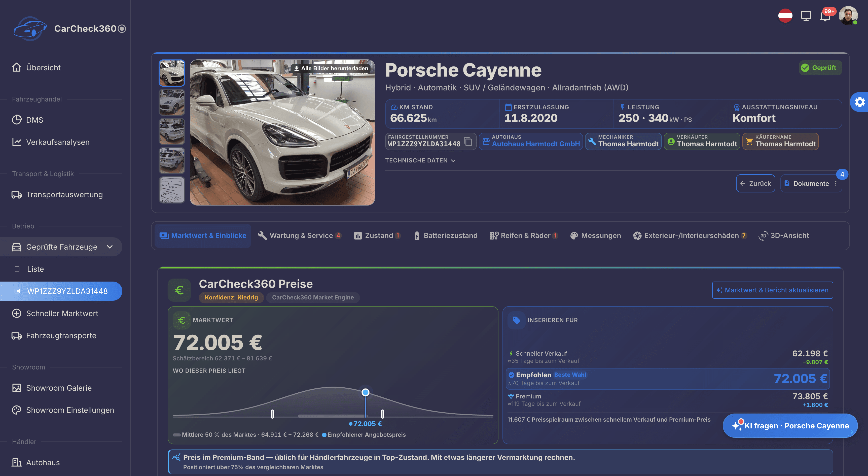Expand Technische Daten section
Viewport: 868px width, 476px height.
point(420,160)
